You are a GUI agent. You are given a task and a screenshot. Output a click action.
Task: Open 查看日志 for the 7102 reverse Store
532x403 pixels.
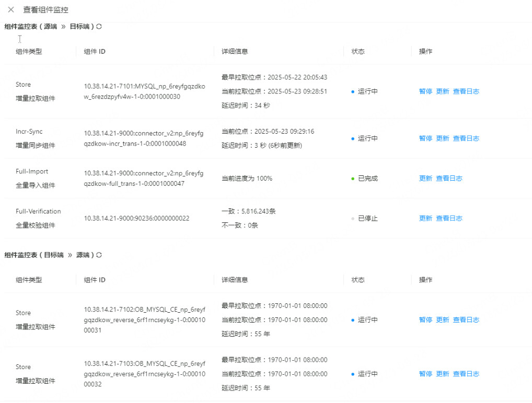coord(466,319)
